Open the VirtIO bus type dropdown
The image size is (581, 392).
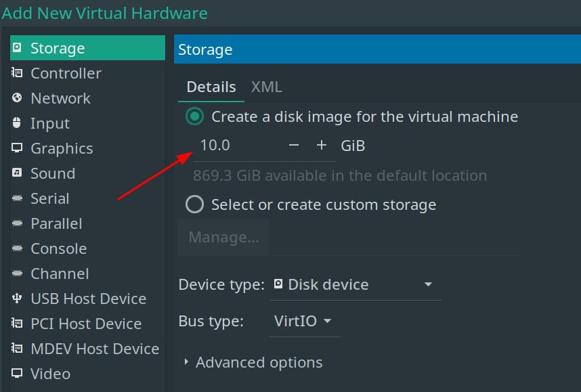[304, 321]
